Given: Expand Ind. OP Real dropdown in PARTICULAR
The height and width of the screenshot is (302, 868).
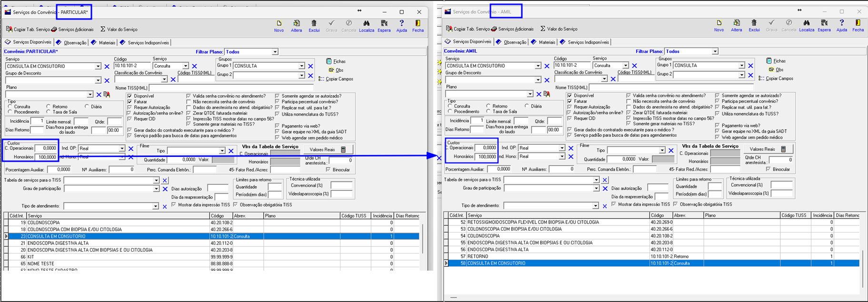Looking at the screenshot, I should (121, 149).
